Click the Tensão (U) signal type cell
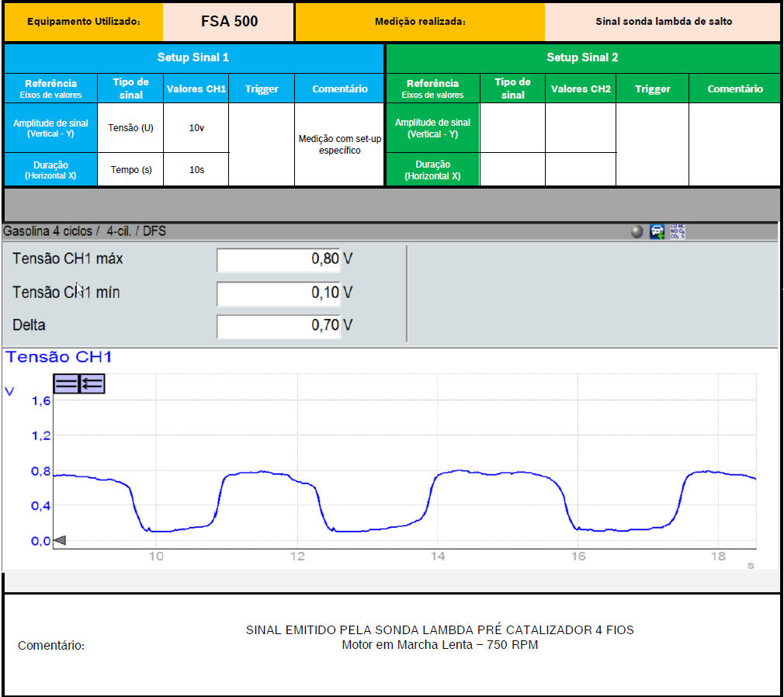This screenshot has height=697, width=784. pyautogui.click(x=130, y=127)
